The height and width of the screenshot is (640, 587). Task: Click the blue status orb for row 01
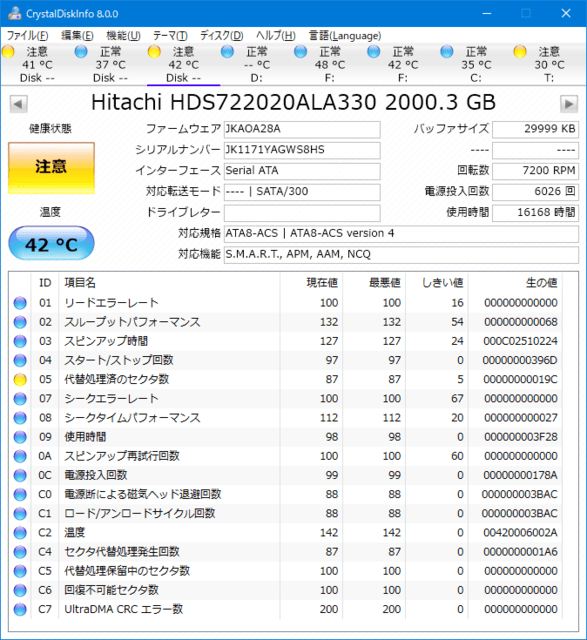20,303
